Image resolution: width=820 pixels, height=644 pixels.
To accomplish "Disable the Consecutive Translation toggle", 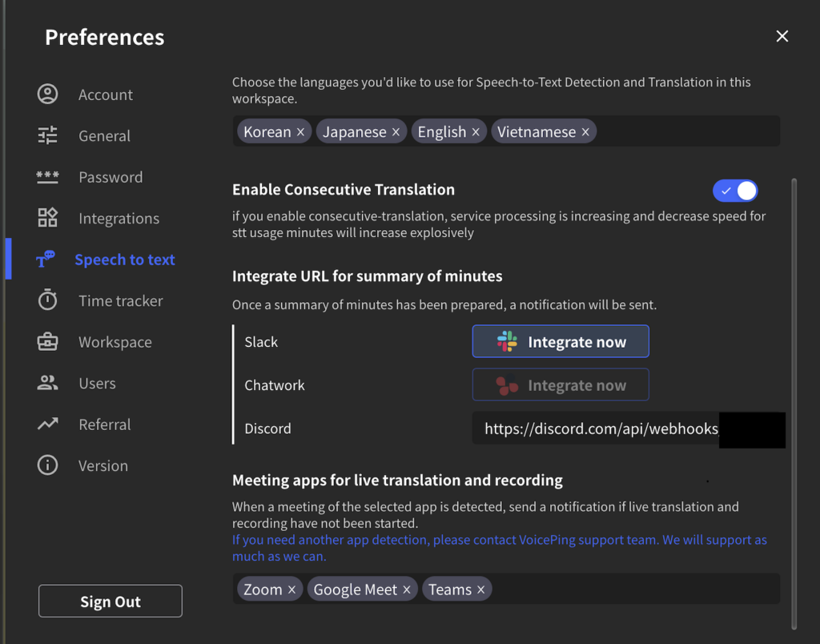I will pyautogui.click(x=734, y=191).
